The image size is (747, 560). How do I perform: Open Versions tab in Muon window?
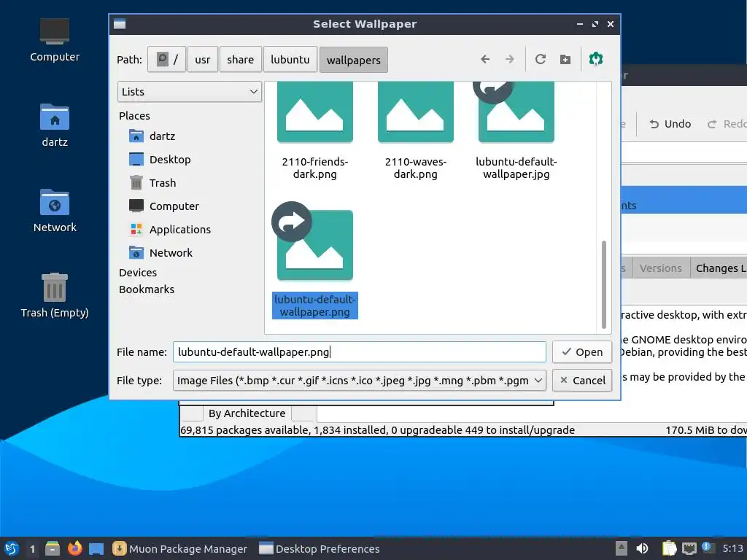(660, 268)
